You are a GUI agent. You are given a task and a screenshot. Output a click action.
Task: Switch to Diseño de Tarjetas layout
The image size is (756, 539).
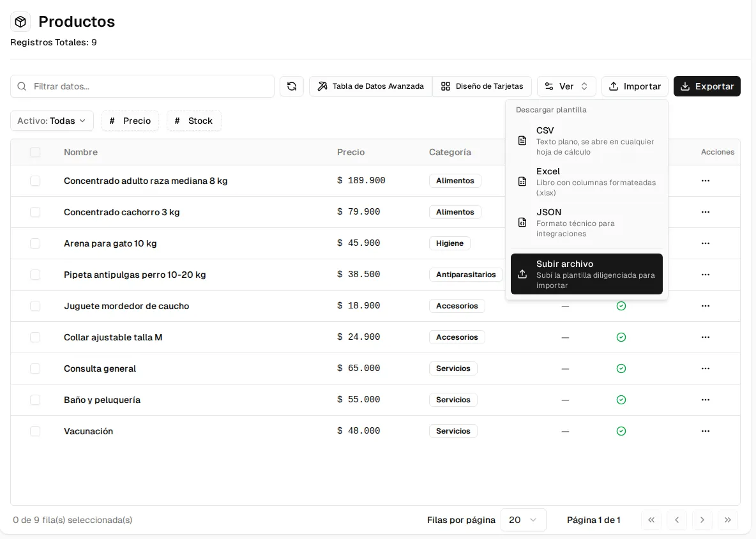point(482,86)
